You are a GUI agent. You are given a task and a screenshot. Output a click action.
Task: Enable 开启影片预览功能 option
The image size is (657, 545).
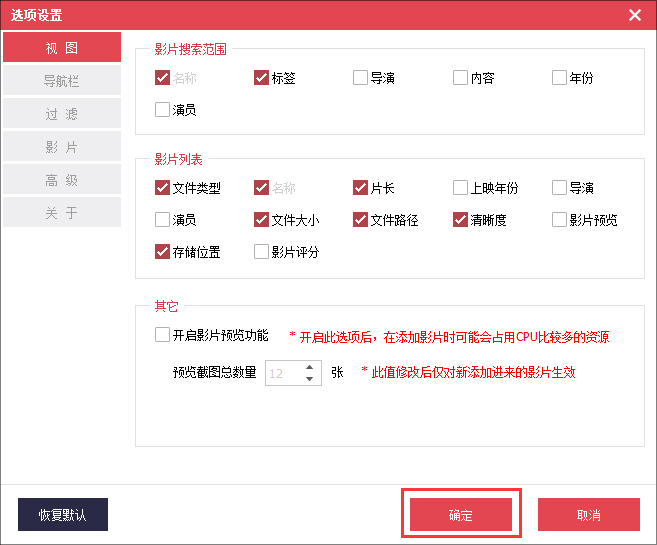[163, 335]
